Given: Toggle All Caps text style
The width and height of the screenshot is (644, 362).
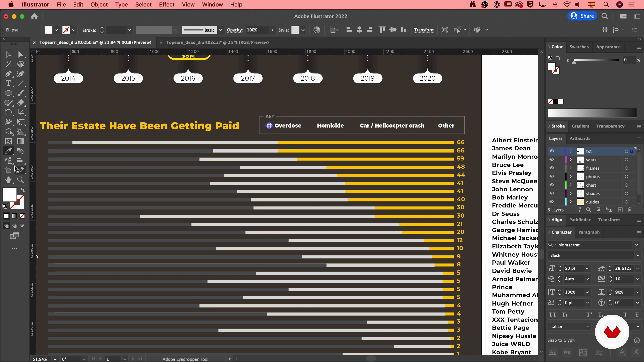Looking at the screenshot, I should coord(553,315).
